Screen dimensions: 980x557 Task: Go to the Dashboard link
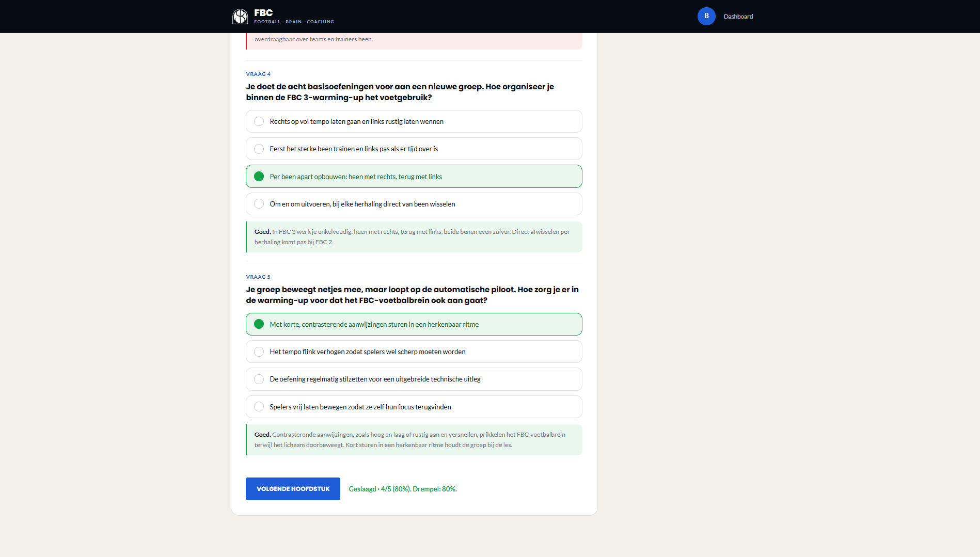(738, 17)
